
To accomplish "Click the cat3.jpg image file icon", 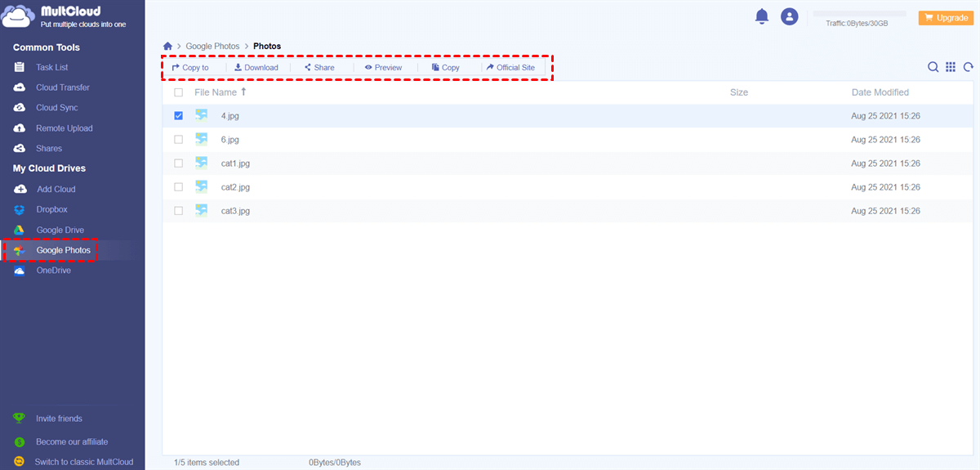I will tap(201, 210).
